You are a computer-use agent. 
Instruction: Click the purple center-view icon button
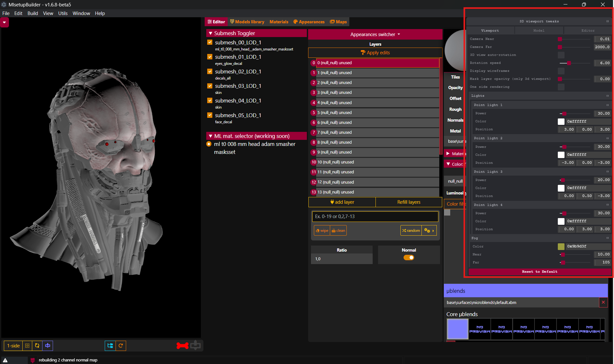[x=48, y=345]
